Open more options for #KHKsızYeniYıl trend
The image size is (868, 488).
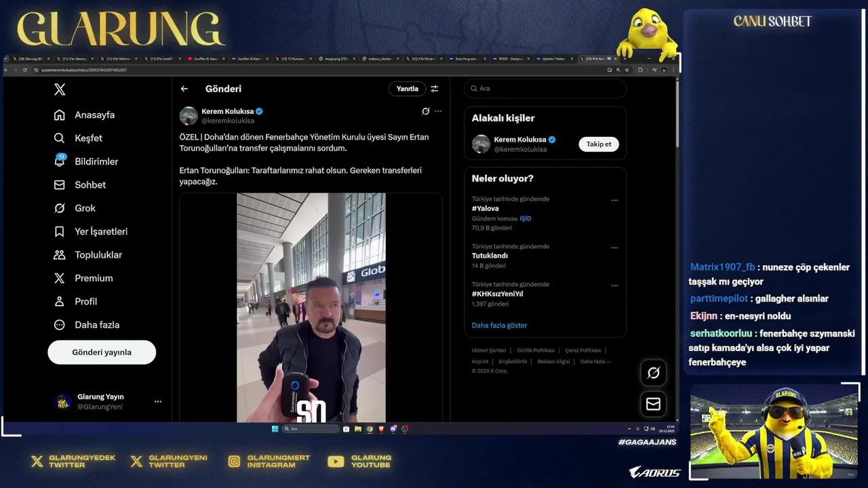[x=614, y=286]
